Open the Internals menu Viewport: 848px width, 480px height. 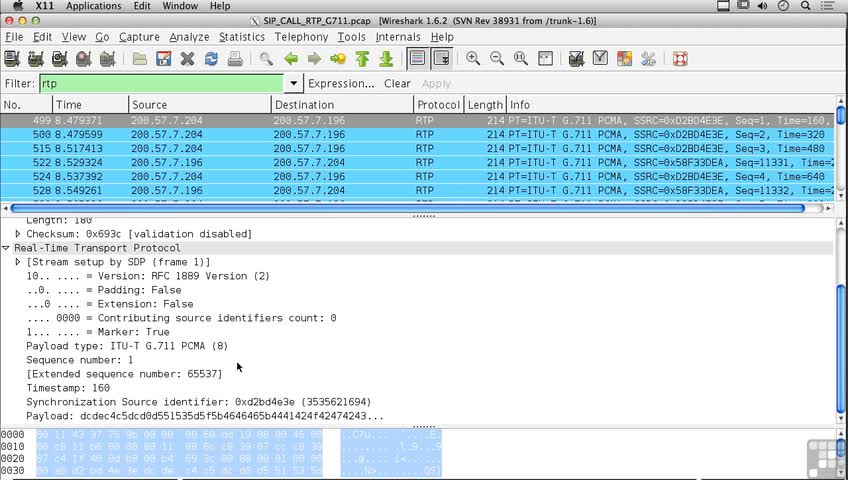(398, 37)
